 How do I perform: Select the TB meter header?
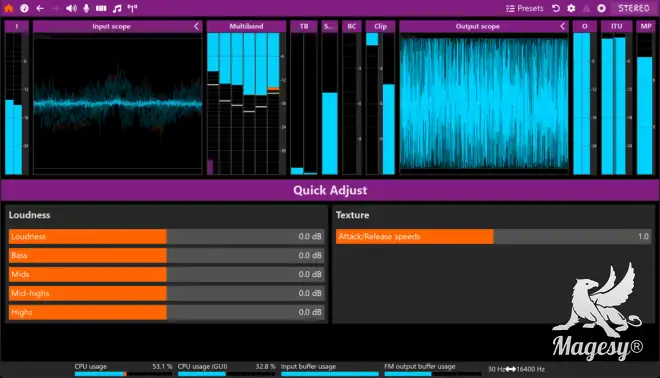[304, 26]
